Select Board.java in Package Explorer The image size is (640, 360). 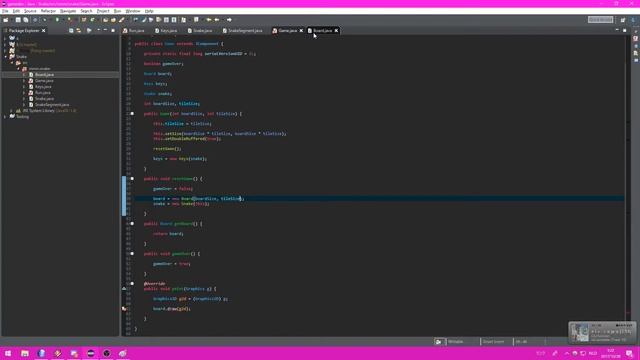coord(44,75)
